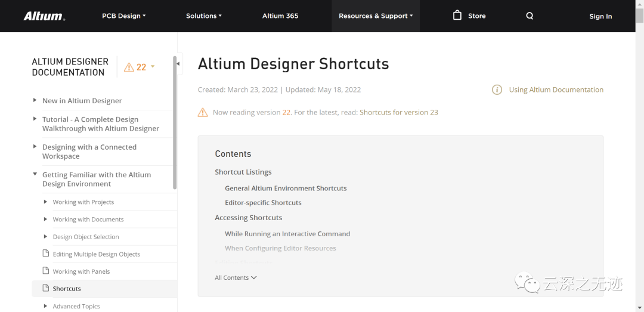
Task: Collapse Getting Familiar with the Altium Design Environment
Action: pos(35,174)
